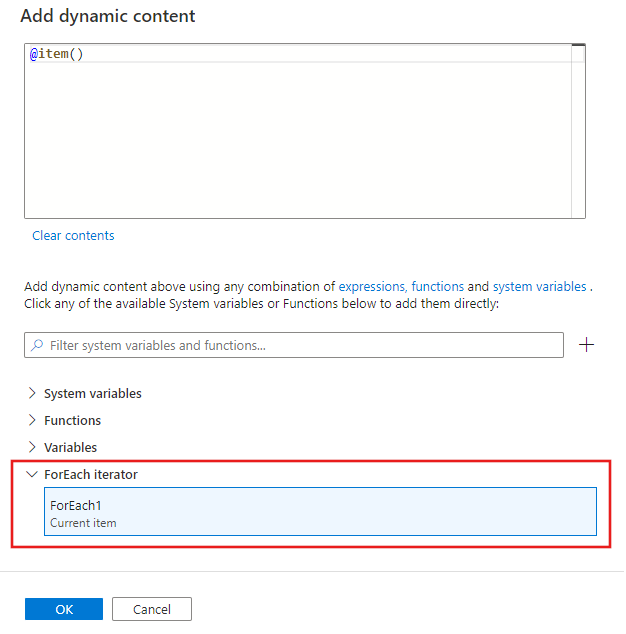Select the System variables label

point(93,393)
